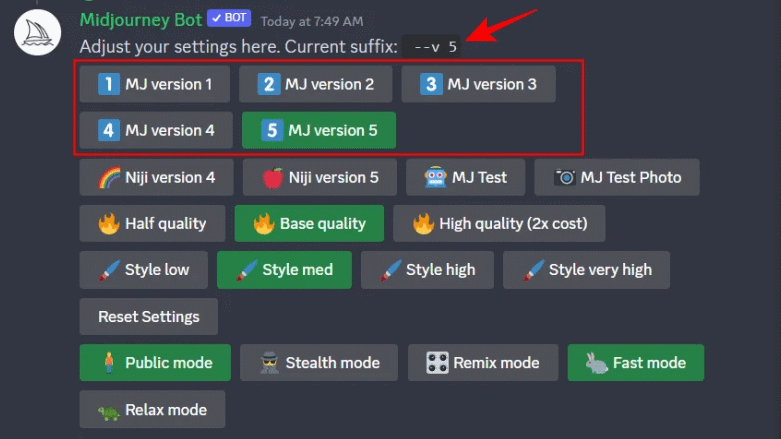Choose Style very high
The image size is (781, 439).
pos(586,270)
